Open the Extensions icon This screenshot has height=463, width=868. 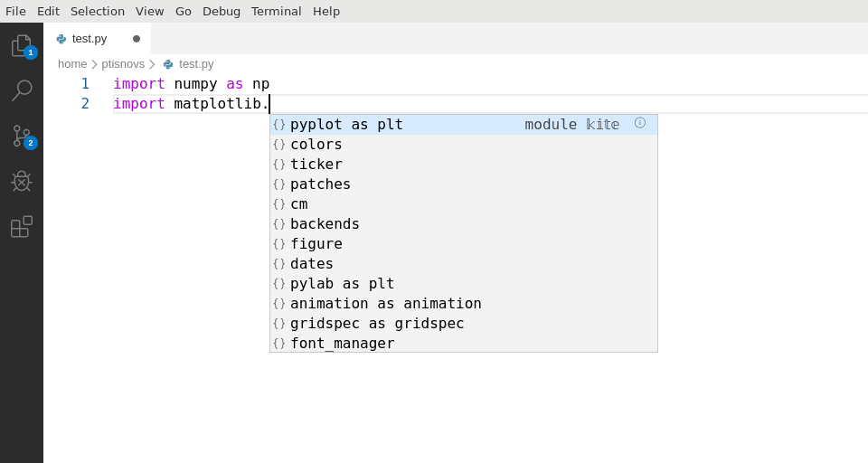coord(22,226)
